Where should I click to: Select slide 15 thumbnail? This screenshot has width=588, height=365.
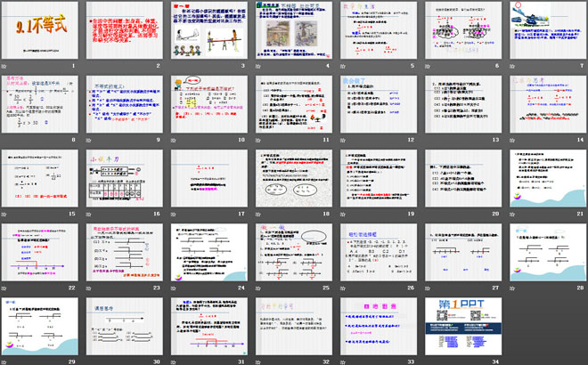coord(40,178)
